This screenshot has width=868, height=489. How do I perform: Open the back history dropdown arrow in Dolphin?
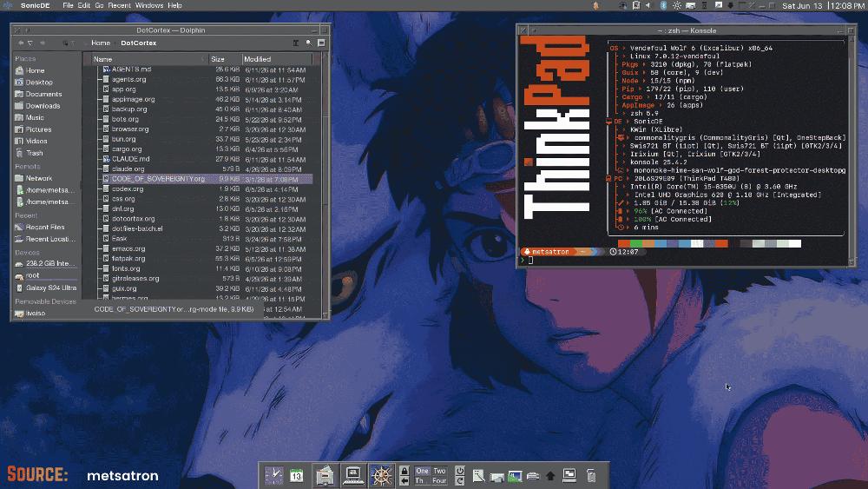click(30, 43)
